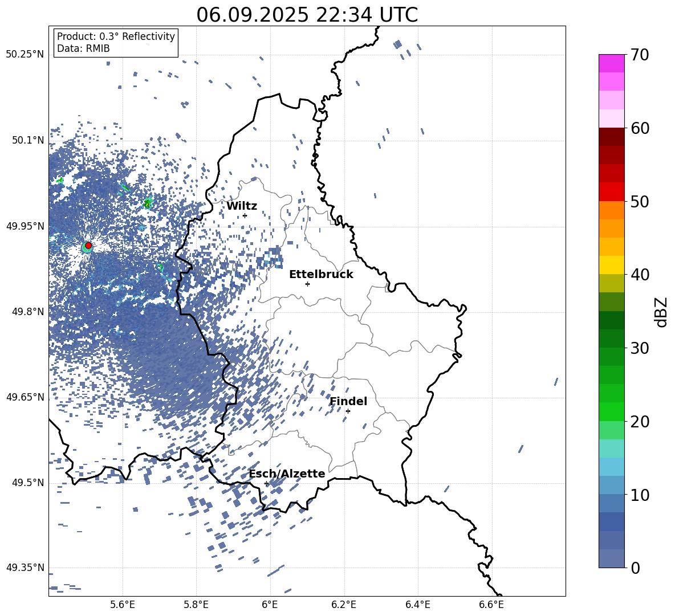Click the dark green colorbar segment near 30

(x=611, y=338)
